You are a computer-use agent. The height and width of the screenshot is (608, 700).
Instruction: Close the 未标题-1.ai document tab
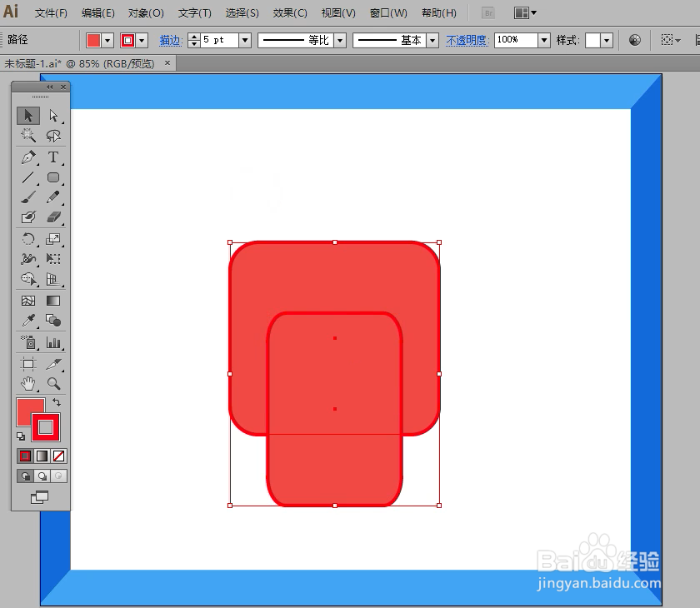[167, 63]
